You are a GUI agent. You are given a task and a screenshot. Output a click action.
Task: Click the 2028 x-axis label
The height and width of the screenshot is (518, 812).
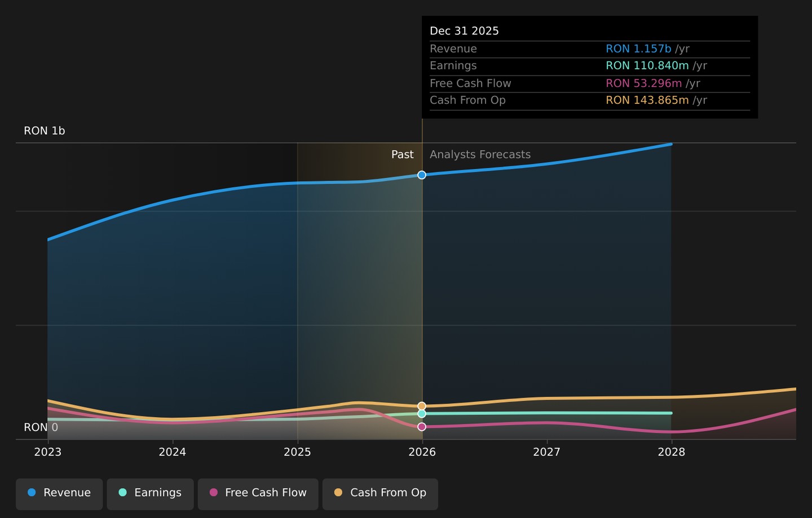point(672,452)
